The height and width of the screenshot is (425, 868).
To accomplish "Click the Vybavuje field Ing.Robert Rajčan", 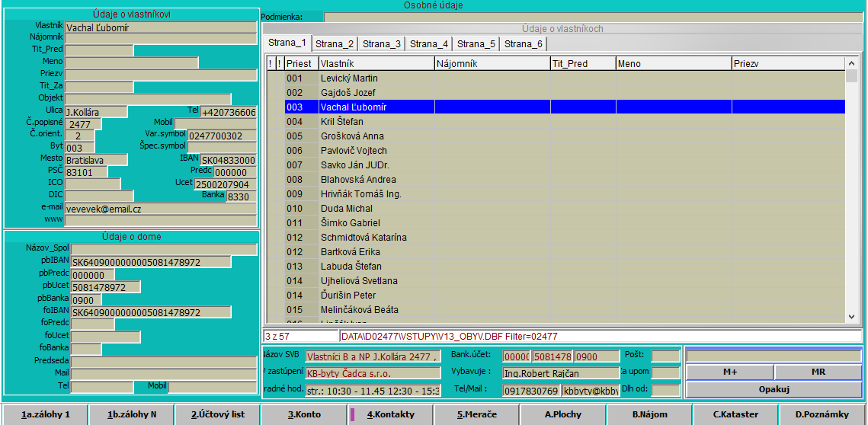I will 561,372.
